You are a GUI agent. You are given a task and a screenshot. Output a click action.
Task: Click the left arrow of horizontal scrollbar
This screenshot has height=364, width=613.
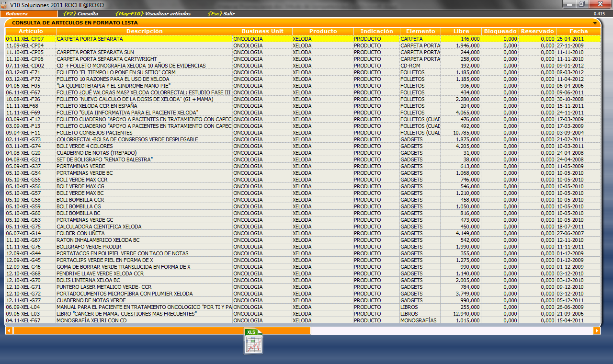pos(9,330)
